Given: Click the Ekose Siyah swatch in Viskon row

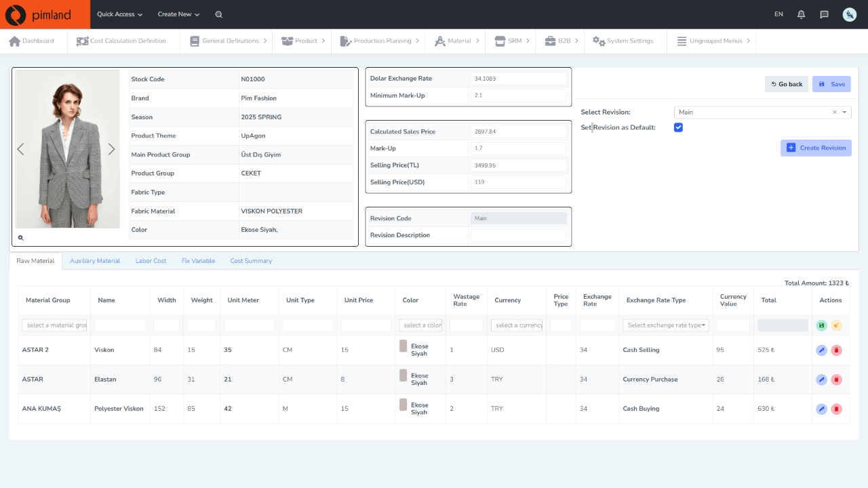Looking at the screenshot, I should (403, 346).
